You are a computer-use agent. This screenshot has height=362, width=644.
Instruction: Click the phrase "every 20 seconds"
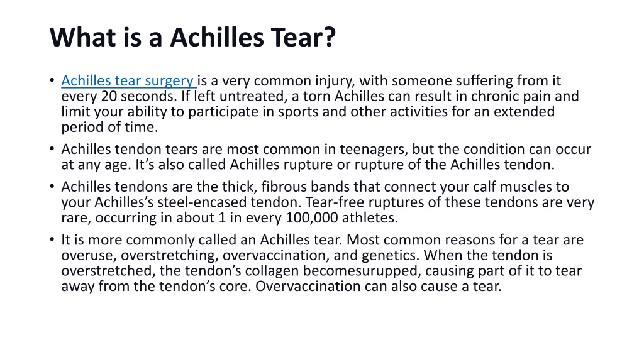[118, 96]
